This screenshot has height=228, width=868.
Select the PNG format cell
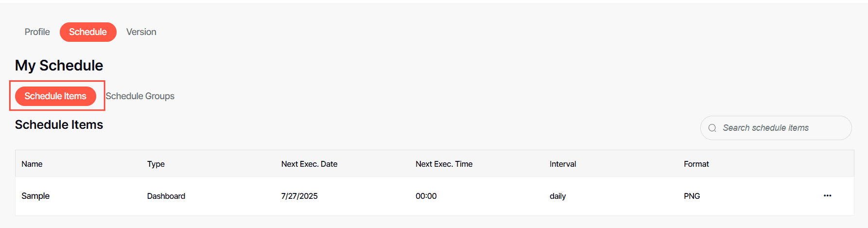[692, 196]
